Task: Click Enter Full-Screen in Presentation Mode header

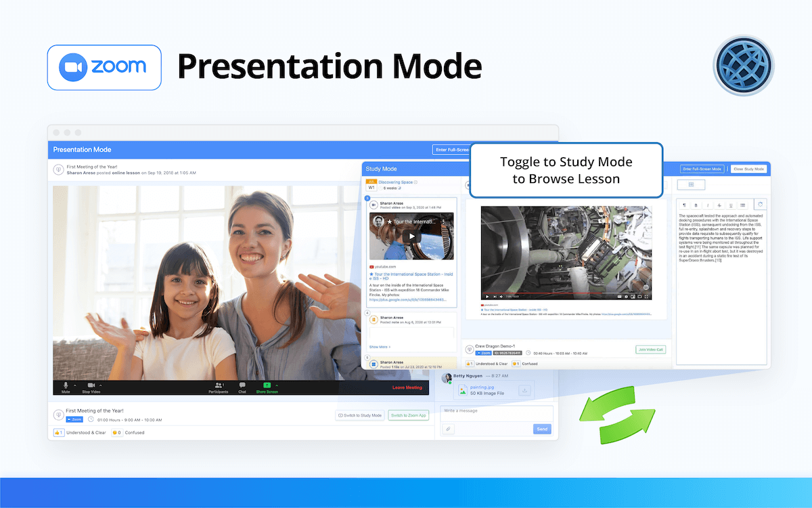Action: (x=451, y=150)
